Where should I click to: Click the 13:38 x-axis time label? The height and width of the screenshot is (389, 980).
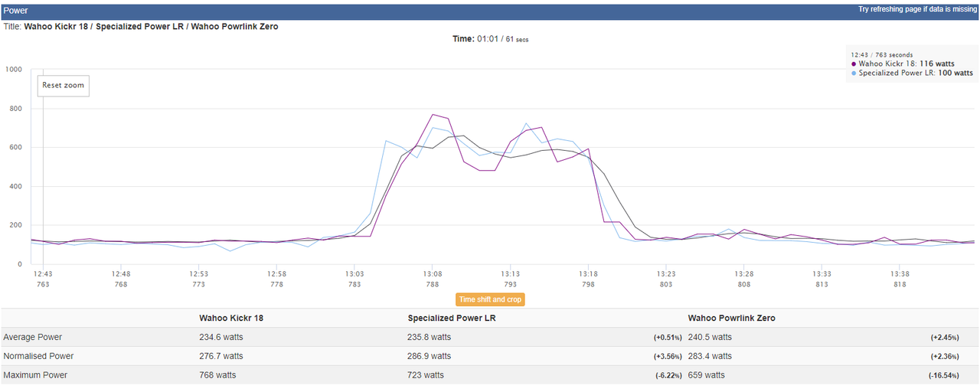(x=900, y=274)
